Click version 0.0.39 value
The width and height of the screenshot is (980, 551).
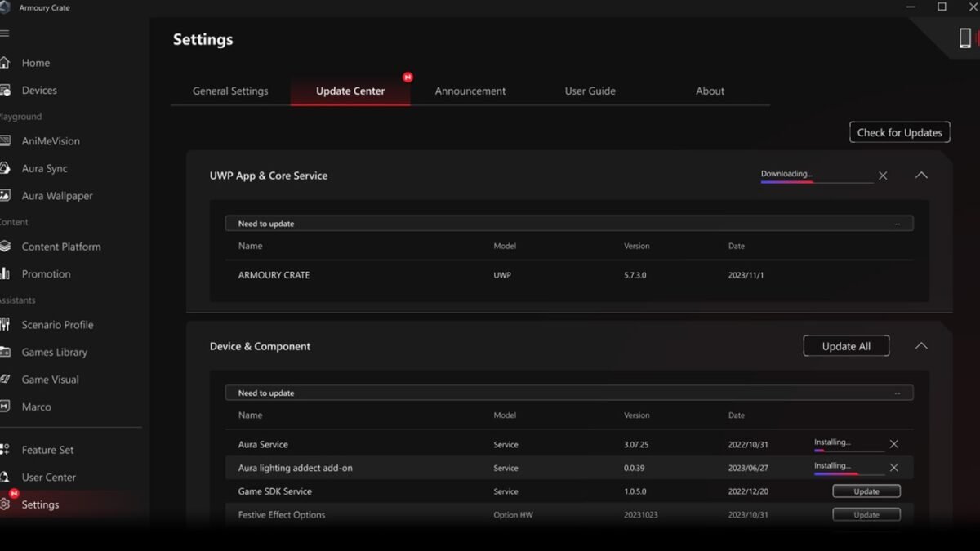(x=635, y=469)
